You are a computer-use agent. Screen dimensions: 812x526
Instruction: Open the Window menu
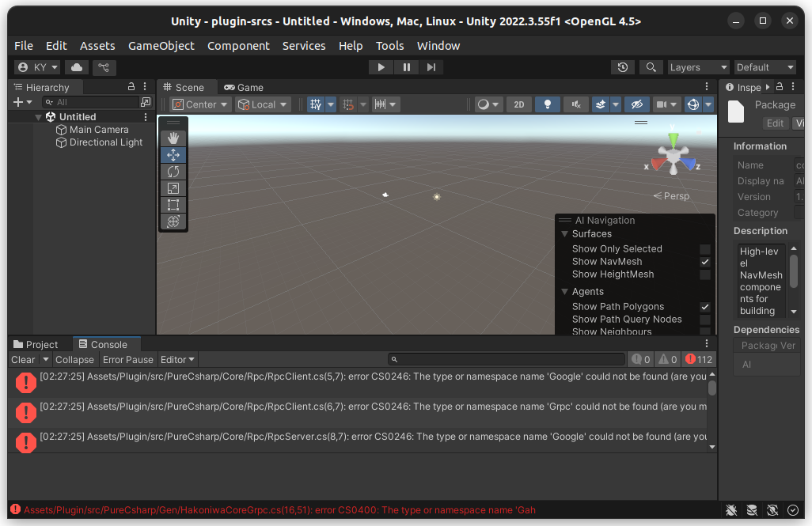438,46
